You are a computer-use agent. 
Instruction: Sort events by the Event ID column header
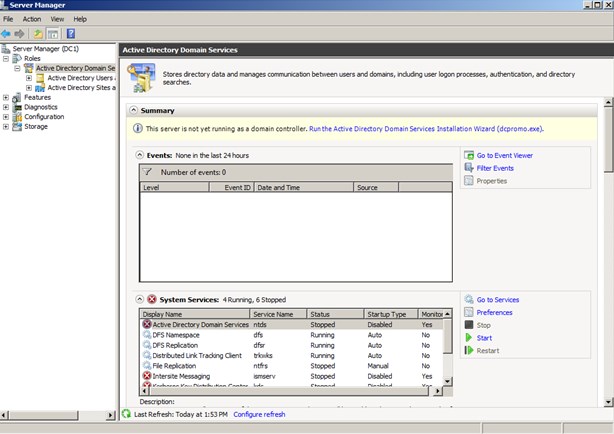231,187
